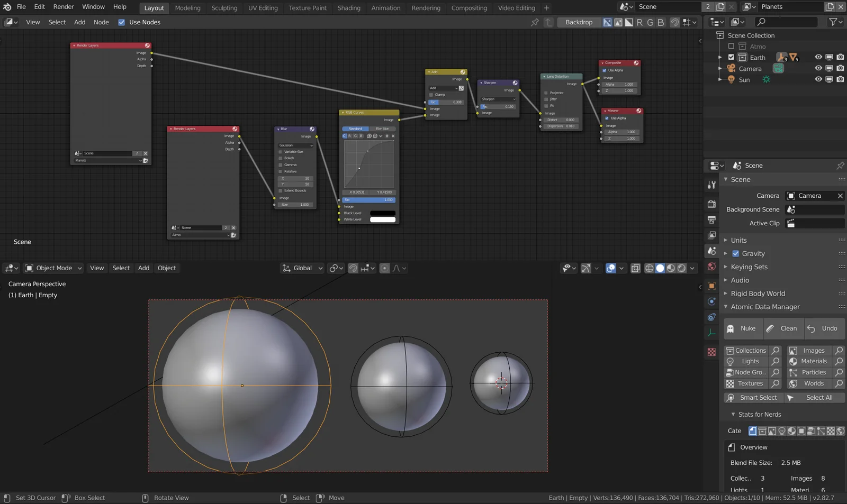Switch to the Compositing workspace tab
The height and width of the screenshot is (504, 847).
pos(468,8)
